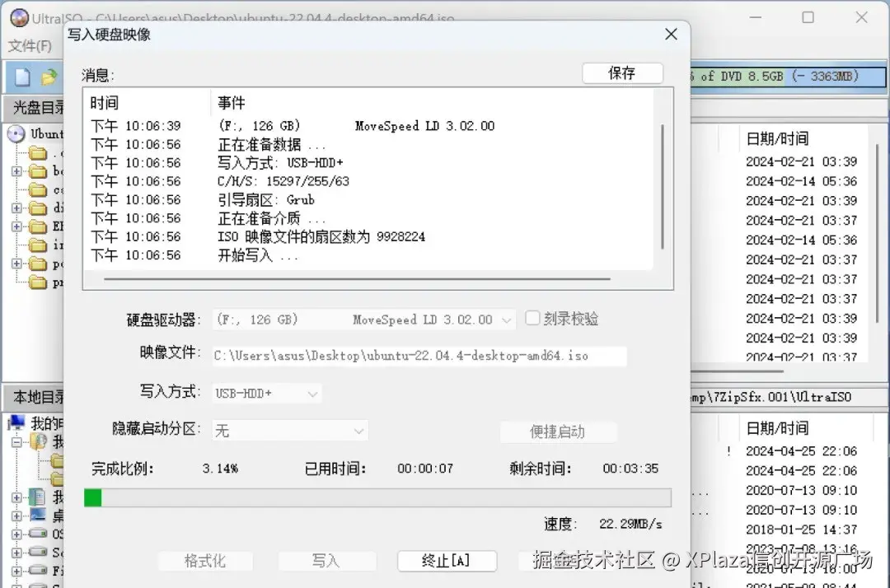The height and width of the screenshot is (588, 890).
Task: Click the 保存 button to save the log
Action: pyautogui.click(x=622, y=73)
